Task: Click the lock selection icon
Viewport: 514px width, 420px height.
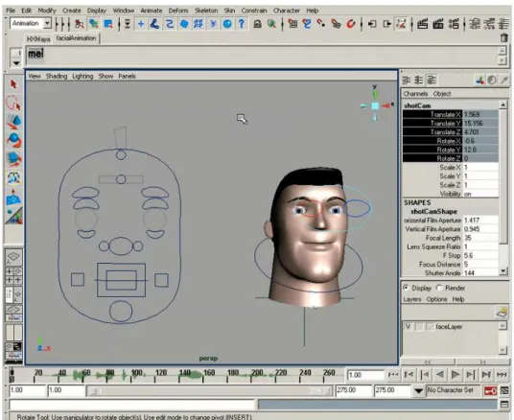Action: 258,24
